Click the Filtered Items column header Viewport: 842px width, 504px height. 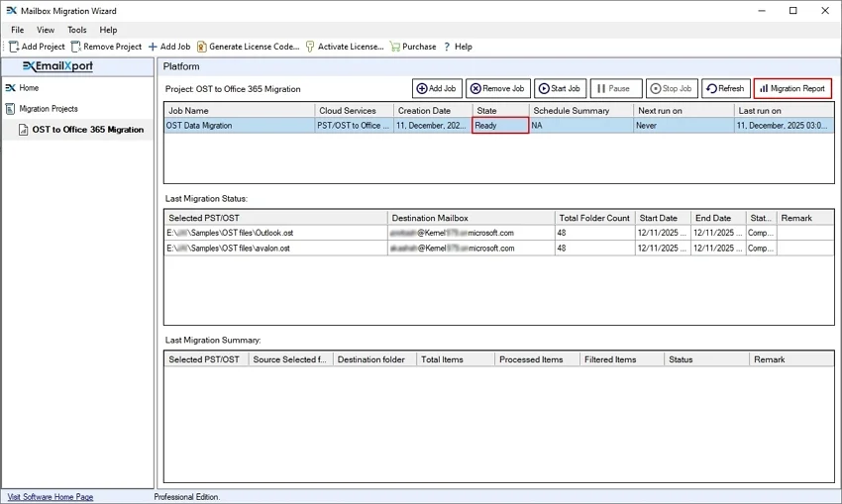coord(622,359)
